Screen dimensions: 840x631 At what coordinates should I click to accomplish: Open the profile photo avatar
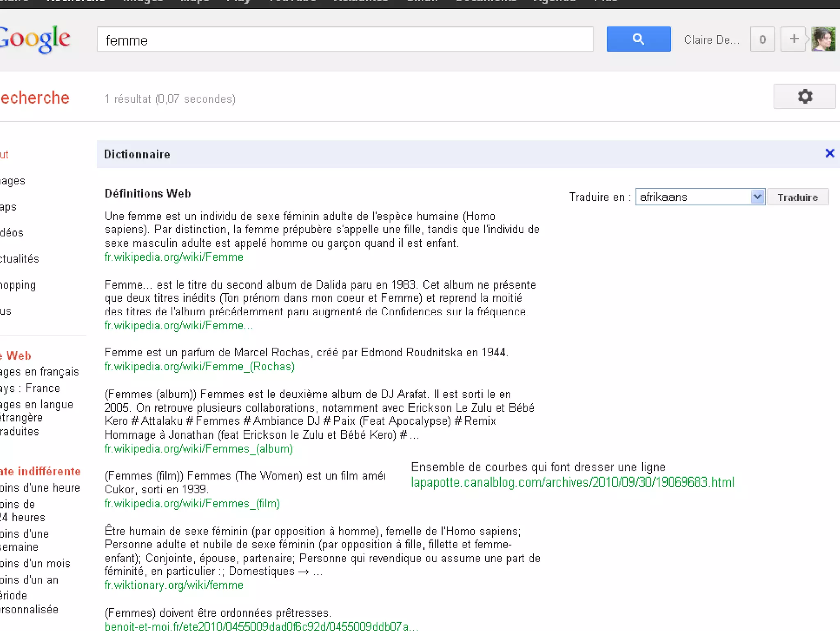(823, 39)
